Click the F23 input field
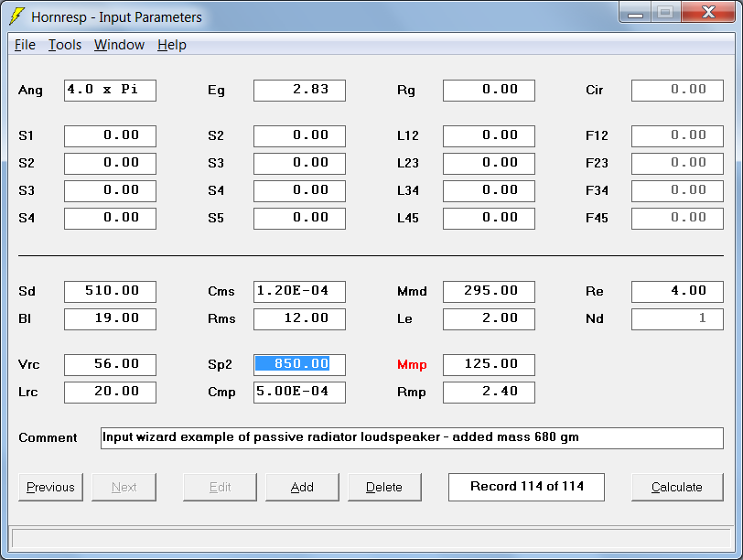Image resolution: width=743 pixels, height=560 pixels. click(678, 164)
